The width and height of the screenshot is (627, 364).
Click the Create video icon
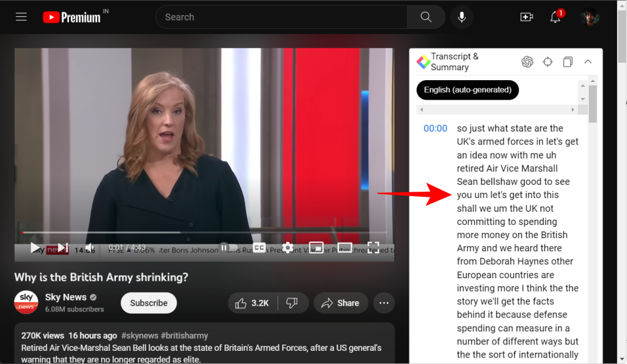tap(527, 17)
